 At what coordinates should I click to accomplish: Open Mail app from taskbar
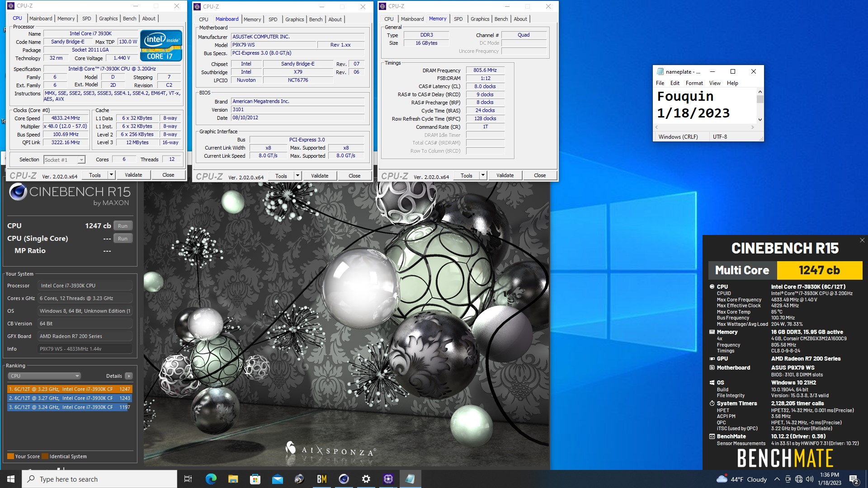(x=277, y=479)
